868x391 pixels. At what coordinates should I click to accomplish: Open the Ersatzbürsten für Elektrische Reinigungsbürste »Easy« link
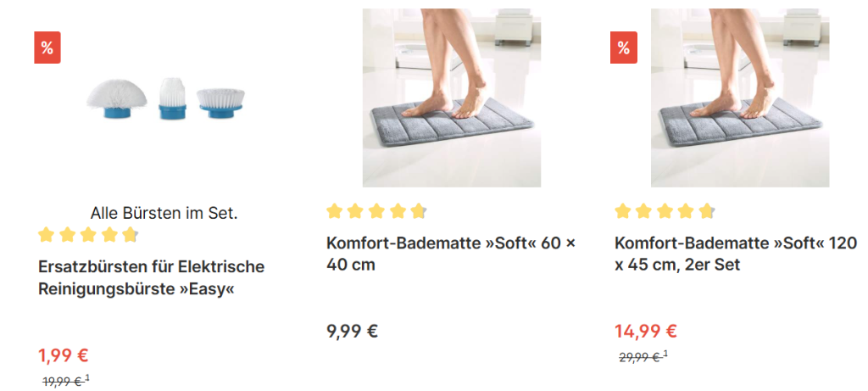[x=151, y=277]
